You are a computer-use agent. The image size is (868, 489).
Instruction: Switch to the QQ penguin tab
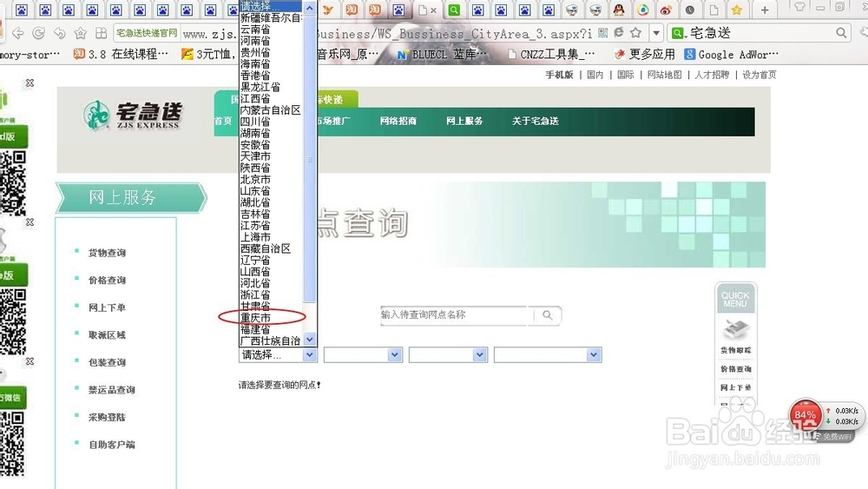click(x=619, y=10)
